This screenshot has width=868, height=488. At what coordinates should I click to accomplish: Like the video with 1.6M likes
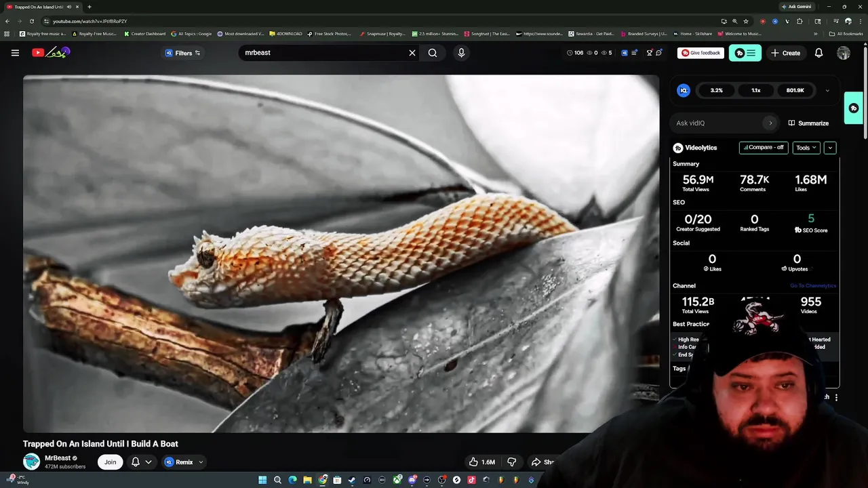482,462
